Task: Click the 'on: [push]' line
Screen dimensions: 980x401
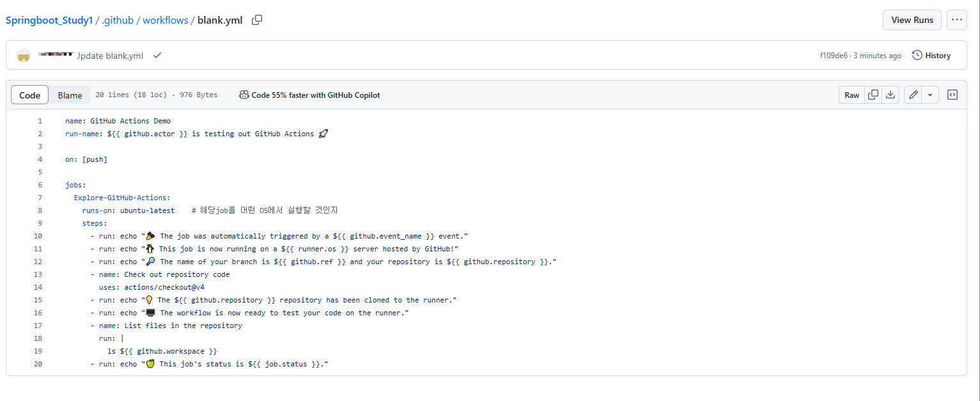Action: tap(86, 159)
